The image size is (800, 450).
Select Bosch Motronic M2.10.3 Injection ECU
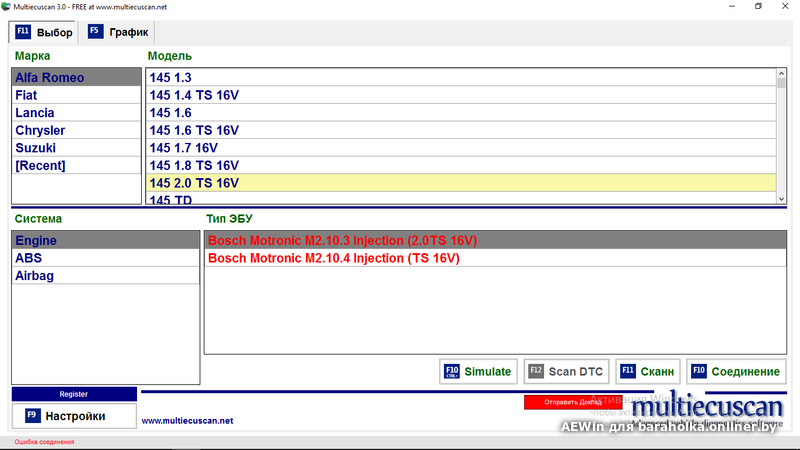click(x=495, y=240)
